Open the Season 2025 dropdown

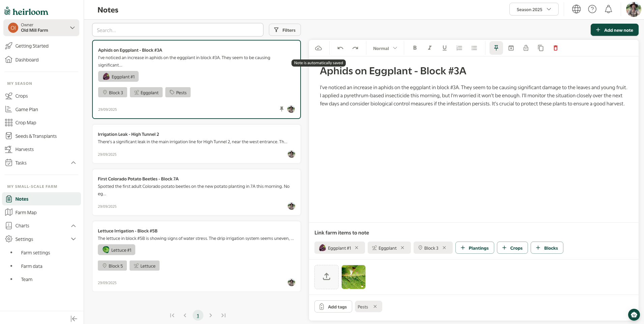[x=533, y=9]
